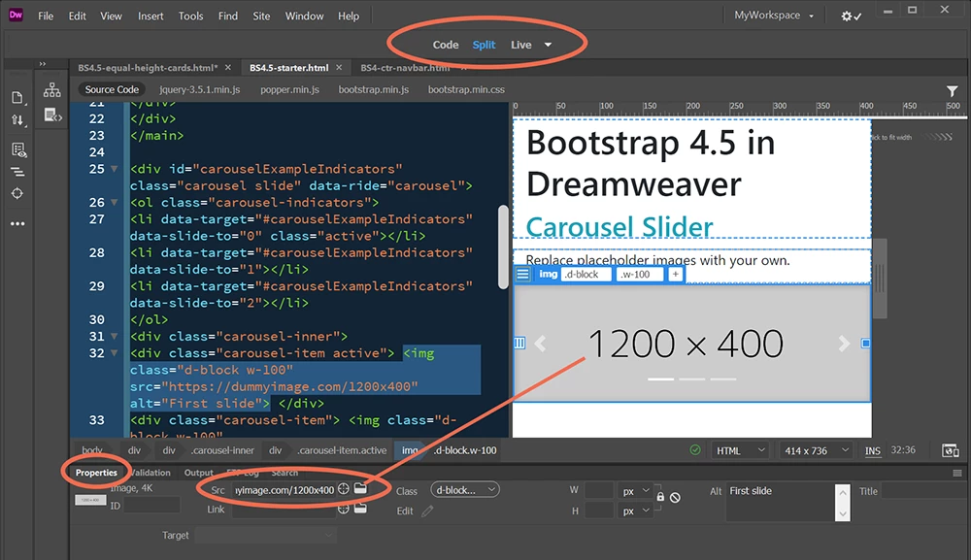Toggle INS insert mode indicator

coord(873,450)
